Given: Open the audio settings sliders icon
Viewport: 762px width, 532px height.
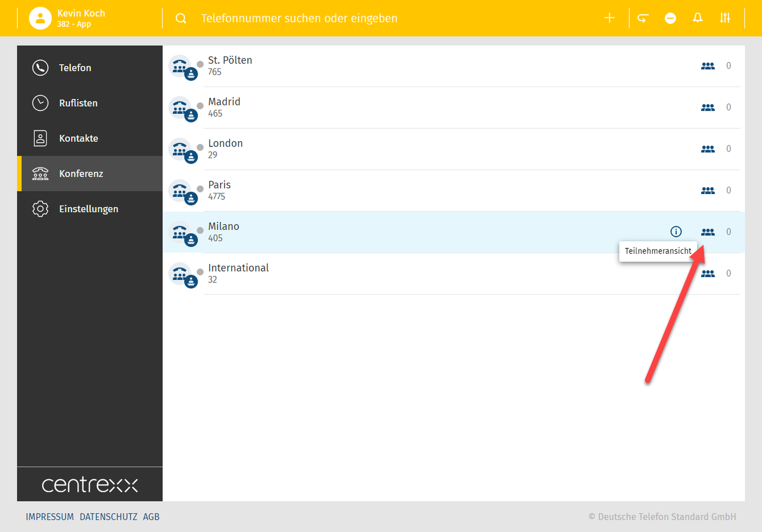Looking at the screenshot, I should tap(725, 18).
